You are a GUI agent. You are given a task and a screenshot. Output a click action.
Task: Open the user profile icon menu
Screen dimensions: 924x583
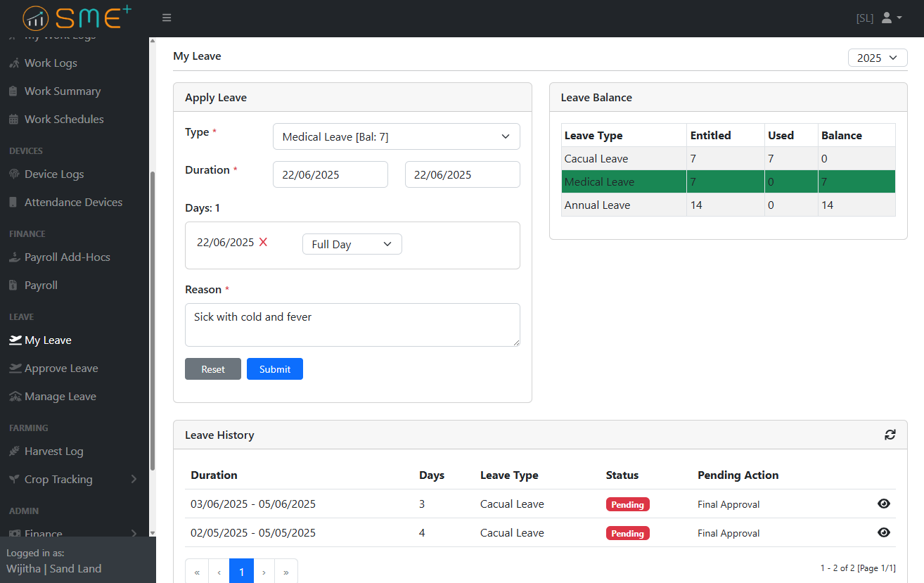891,18
